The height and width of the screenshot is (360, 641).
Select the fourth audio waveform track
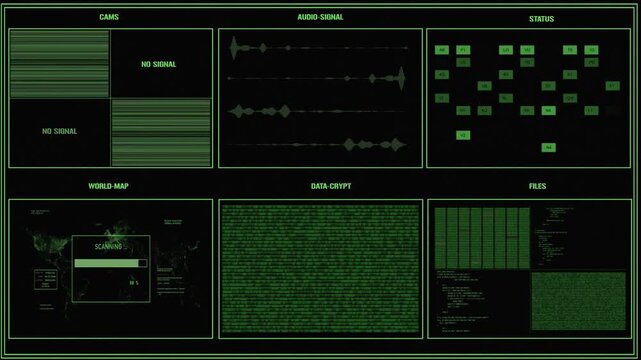click(x=317, y=144)
